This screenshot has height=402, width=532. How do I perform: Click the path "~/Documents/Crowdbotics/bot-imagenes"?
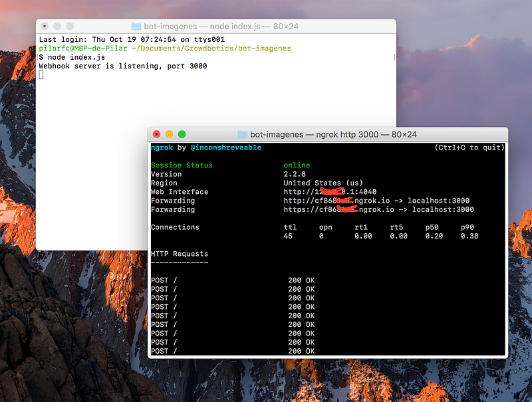point(211,48)
